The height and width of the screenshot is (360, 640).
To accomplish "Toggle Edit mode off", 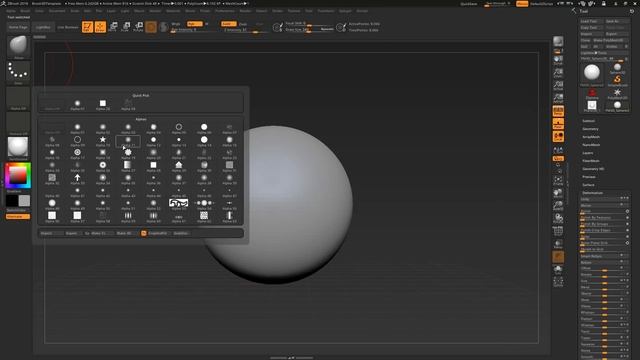I will (88, 27).
